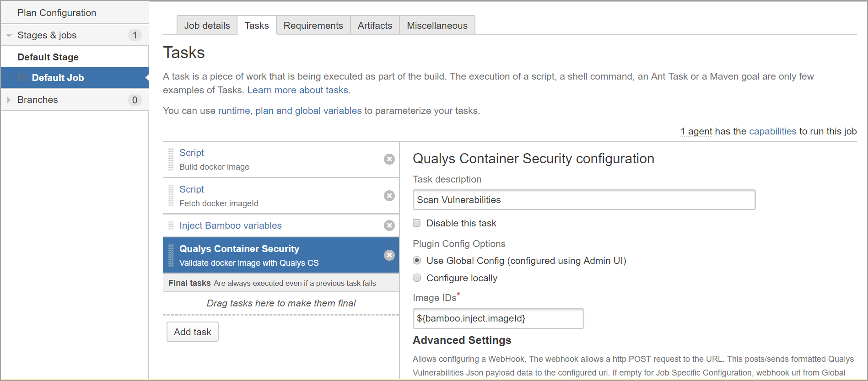Click the Task description input field
The width and height of the screenshot is (868, 381).
[x=584, y=200]
